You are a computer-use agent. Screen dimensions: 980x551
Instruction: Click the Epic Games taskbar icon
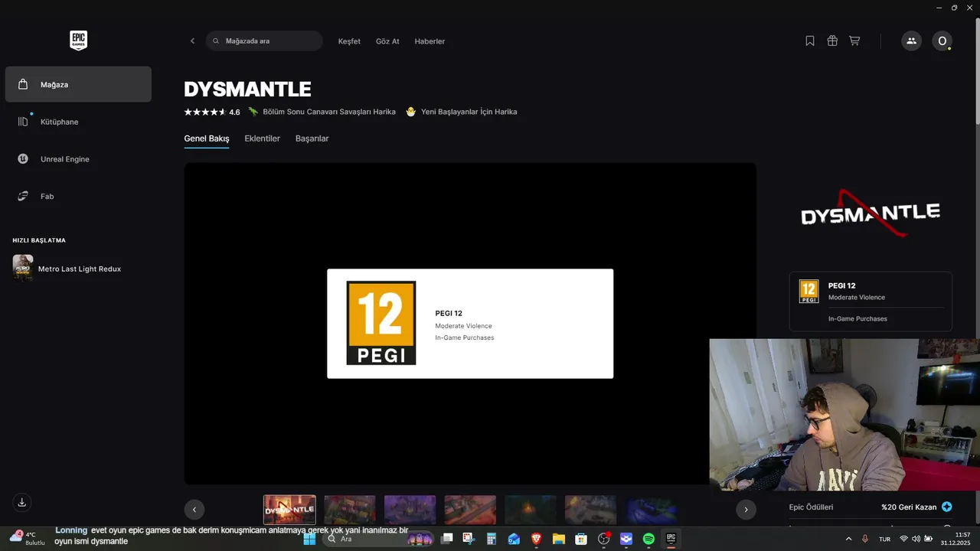click(x=671, y=539)
